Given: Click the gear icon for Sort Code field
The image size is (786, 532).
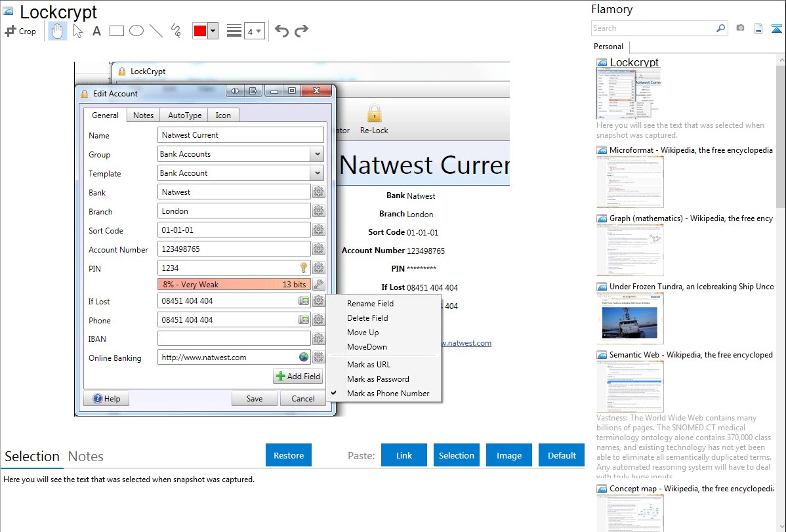Looking at the screenshot, I should (x=318, y=230).
